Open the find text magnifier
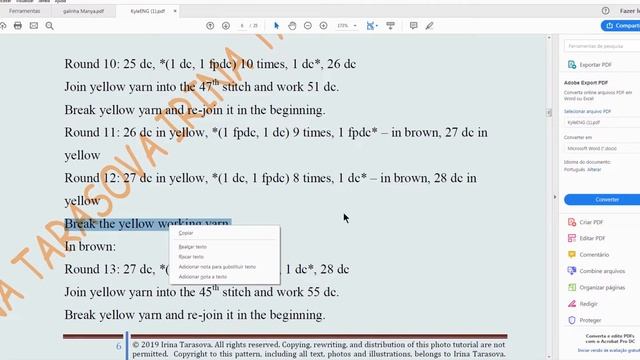The image size is (640, 360). pyautogui.click(x=49, y=26)
